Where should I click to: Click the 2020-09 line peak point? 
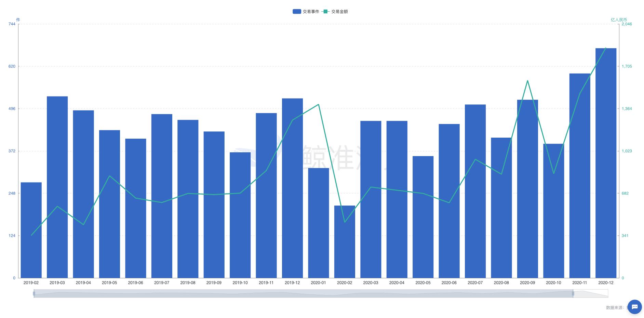(x=527, y=81)
